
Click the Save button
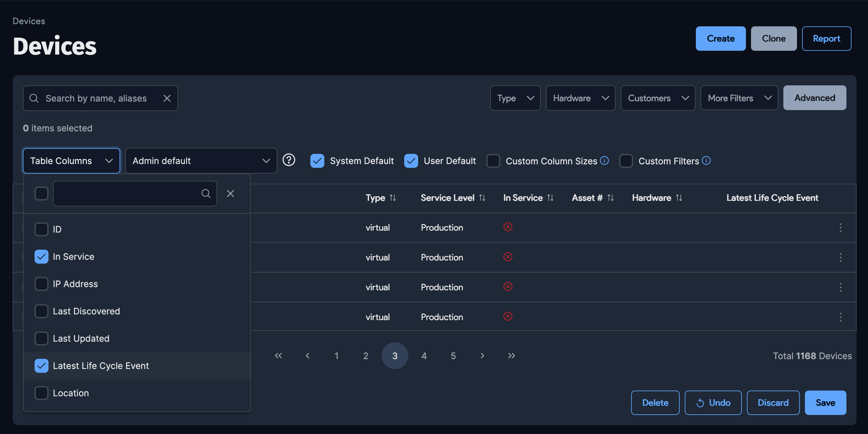[x=825, y=403]
